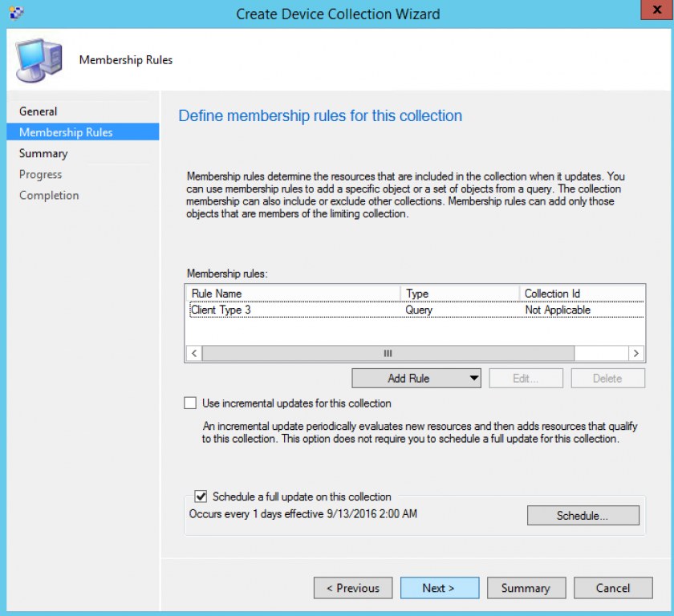Select the Completion step

tap(49, 195)
